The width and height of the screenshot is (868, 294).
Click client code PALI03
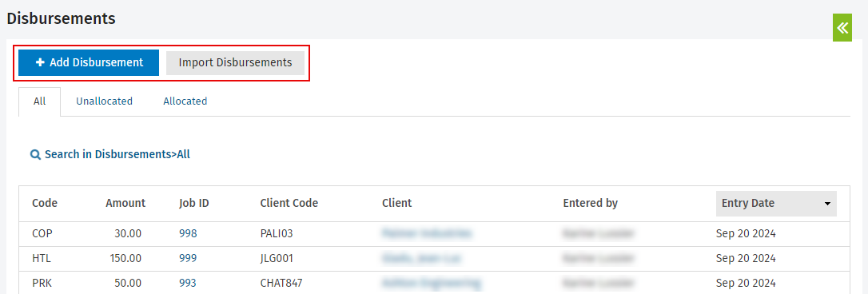[x=277, y=233]
